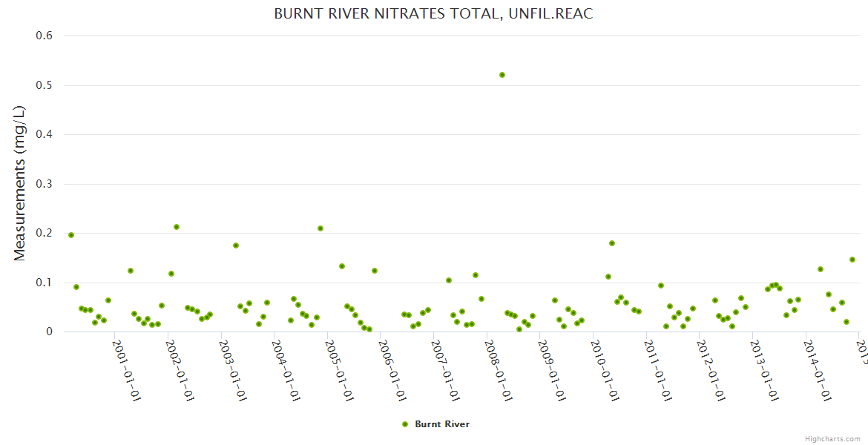Click the Measurements (mg/L) axis title

[x=20, y=183]
